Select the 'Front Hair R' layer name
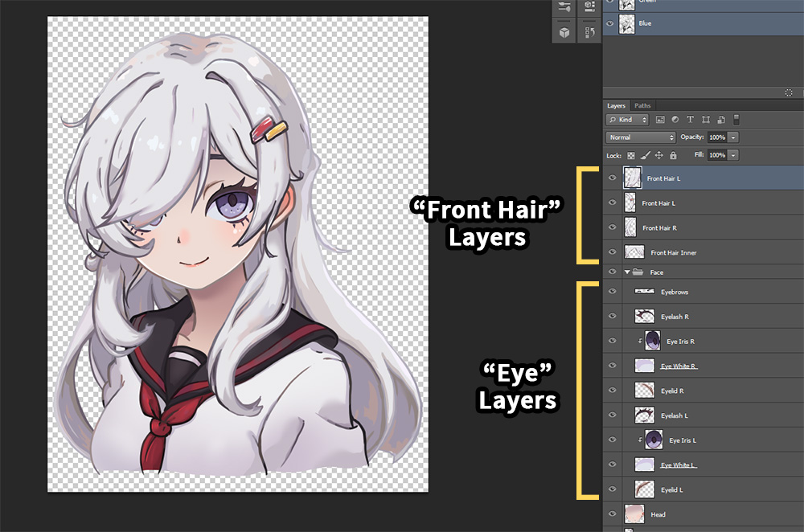The height and width of the screenshot is (532, 804). click(x=659, y=227)
